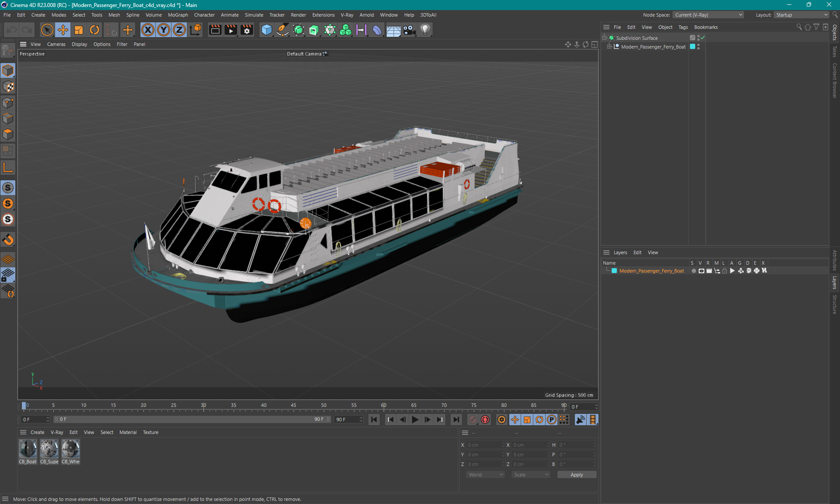Click the Apply button in coordinates
The height and width of the screenshot is (504, 840).
pos(577,475)
